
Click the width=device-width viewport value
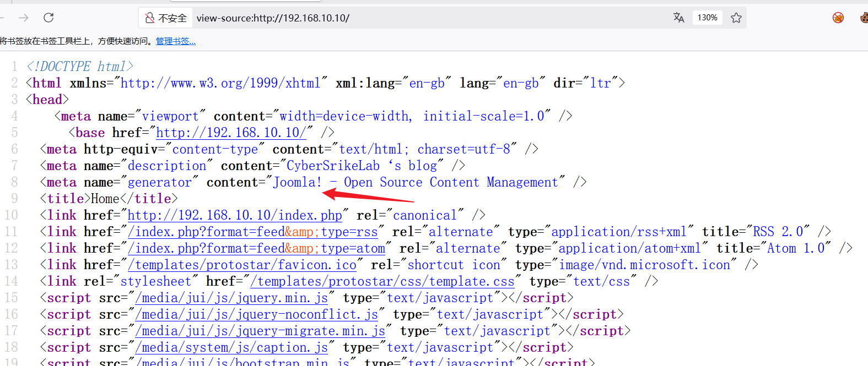[x=344, y=116]
